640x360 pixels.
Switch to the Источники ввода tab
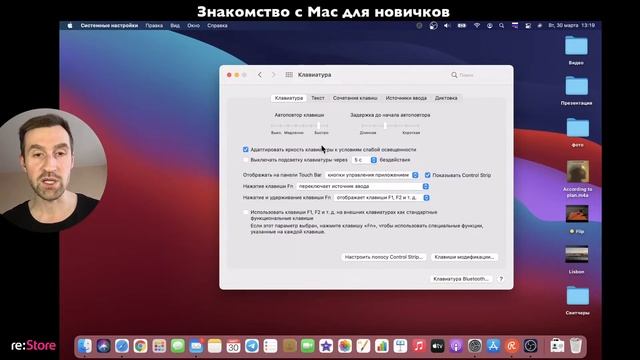[406, 98]
